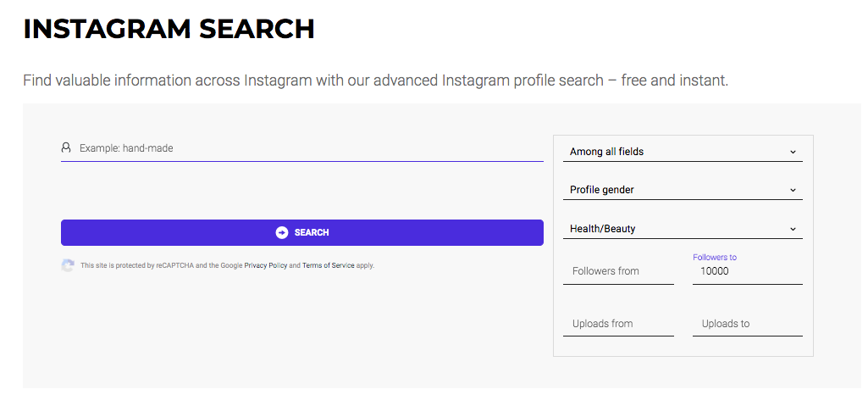868x406 pixels.
Task: Click the arrow icon inside the Search button
Action: pos(282,232)
